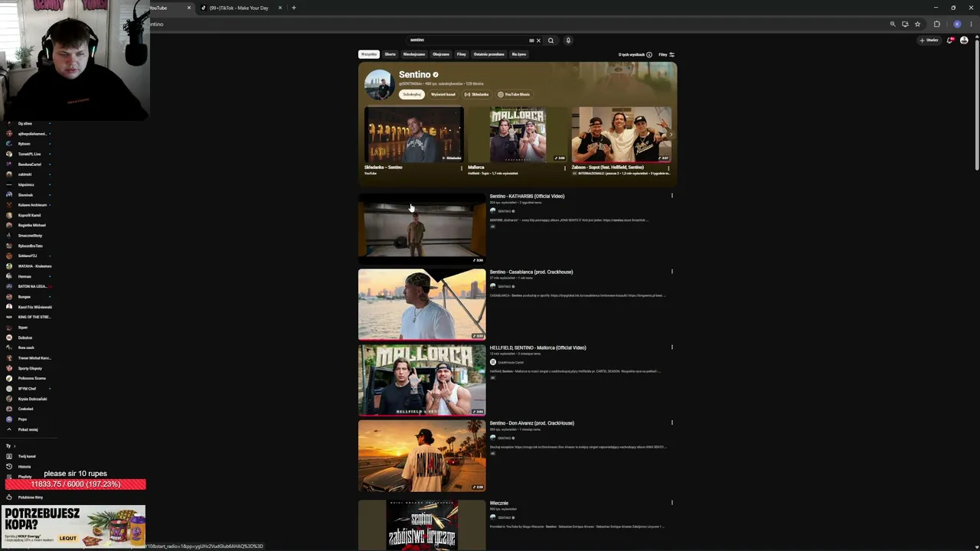Select the Shorts filter chip
The width and height of the screenshot is (980, 551).
[390, 54]
